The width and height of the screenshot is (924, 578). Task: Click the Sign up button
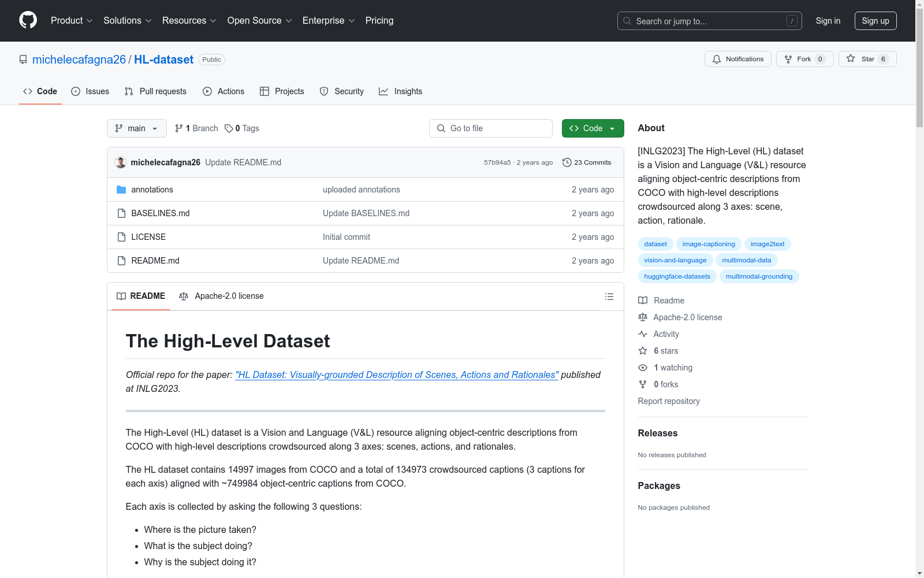pos(875,21)
